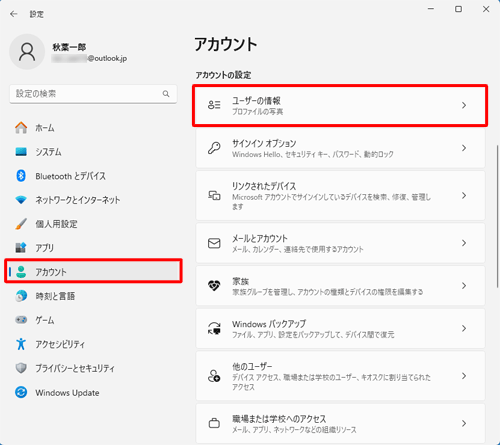Click the Bluetooth icon in the sidebar
The image size is (500, 445).
point(21,176)
